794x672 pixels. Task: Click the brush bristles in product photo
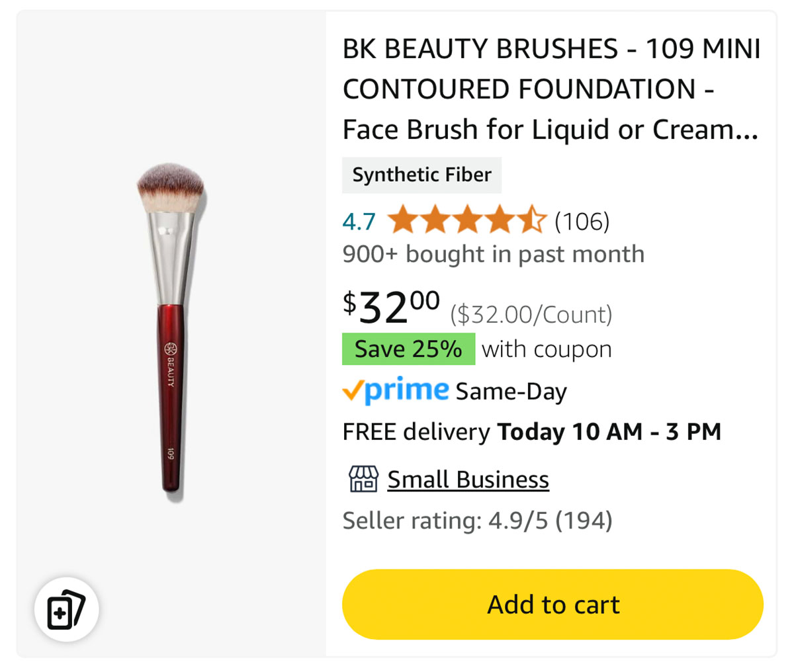click(x=170, y=189)
